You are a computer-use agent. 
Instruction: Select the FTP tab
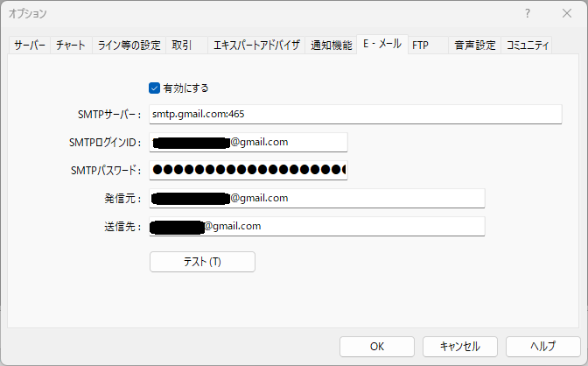tap(421, 46)
